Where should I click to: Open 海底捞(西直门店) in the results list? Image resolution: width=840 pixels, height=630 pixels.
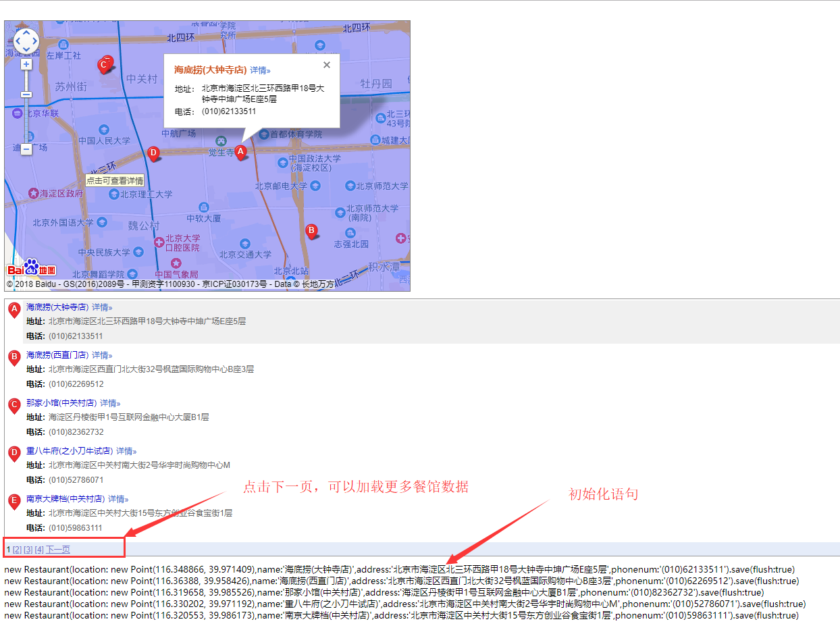(57, 355)
